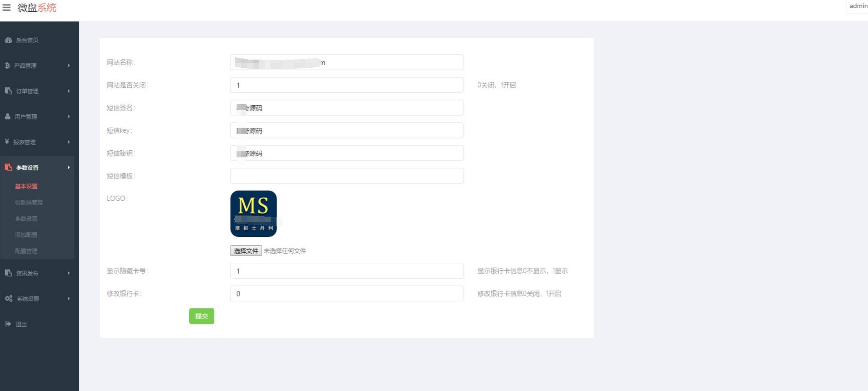Focus the empty 短信模板 input field
868x391 pixels.
pyautogui.click(x=347, y=176)
